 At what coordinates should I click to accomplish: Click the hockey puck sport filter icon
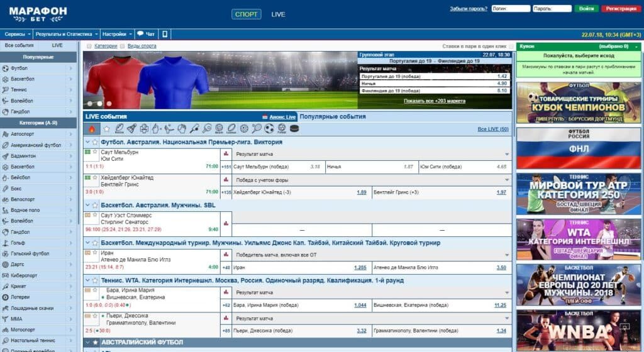295,129
